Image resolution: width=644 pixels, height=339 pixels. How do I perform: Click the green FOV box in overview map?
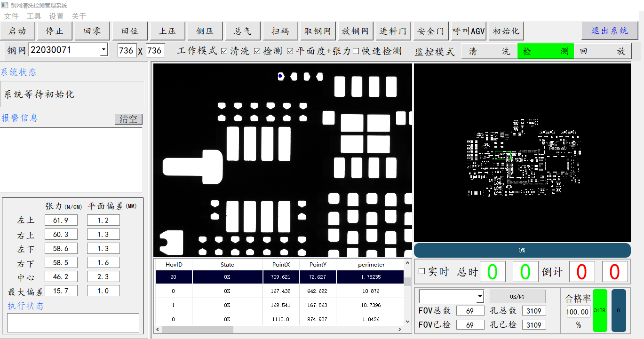coord(503,155)
